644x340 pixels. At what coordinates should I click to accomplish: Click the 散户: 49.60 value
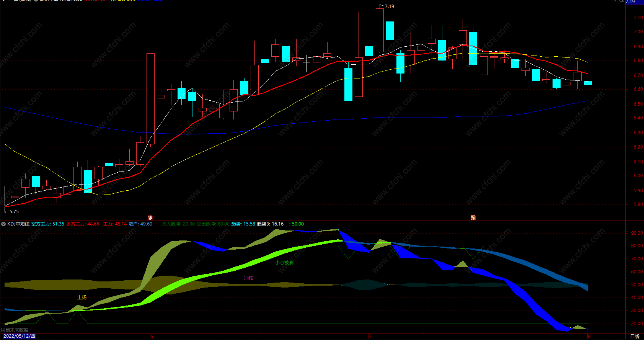click(140, 224)
